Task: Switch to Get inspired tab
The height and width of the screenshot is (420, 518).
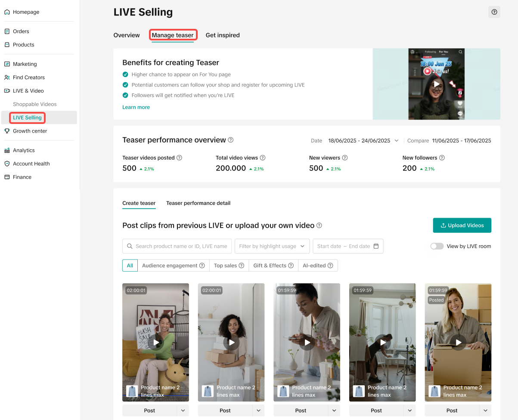Action: 223,35
